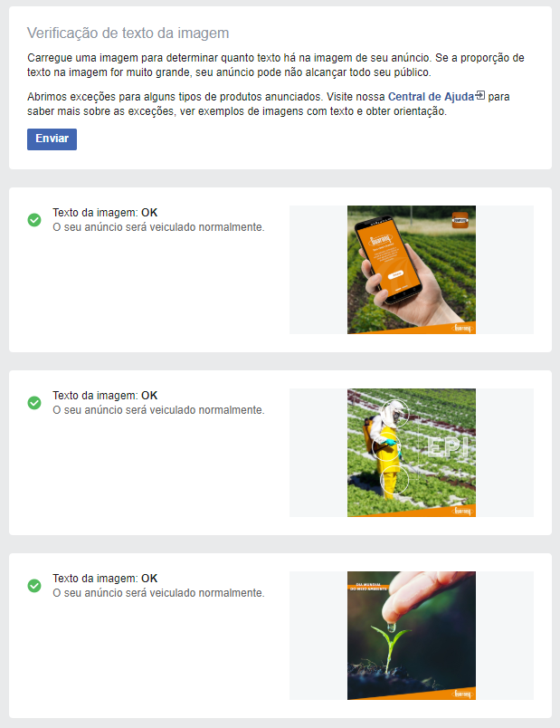Click the first 'O seu anúncio será veiculado normalmente' message
Viewport: 560px width, 728px height.
click(x=158, y=227)
